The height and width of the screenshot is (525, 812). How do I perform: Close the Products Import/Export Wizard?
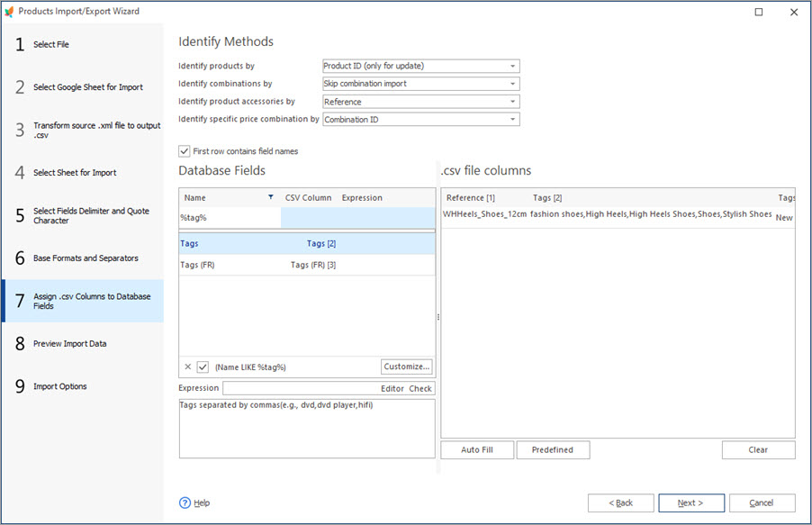tap(794, 12)
